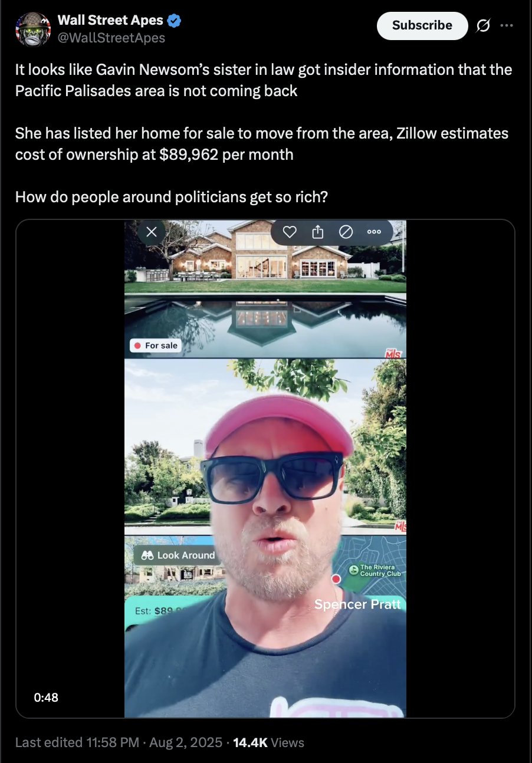Click the 0:48 video duration indicator
Screen dimensions: 532x763
click(46, 697)
